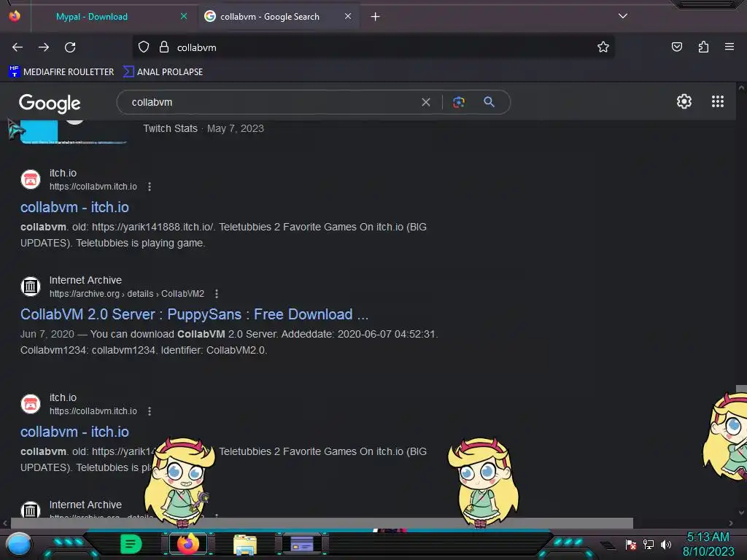Bookmark this page with the star

click(603, 47)
